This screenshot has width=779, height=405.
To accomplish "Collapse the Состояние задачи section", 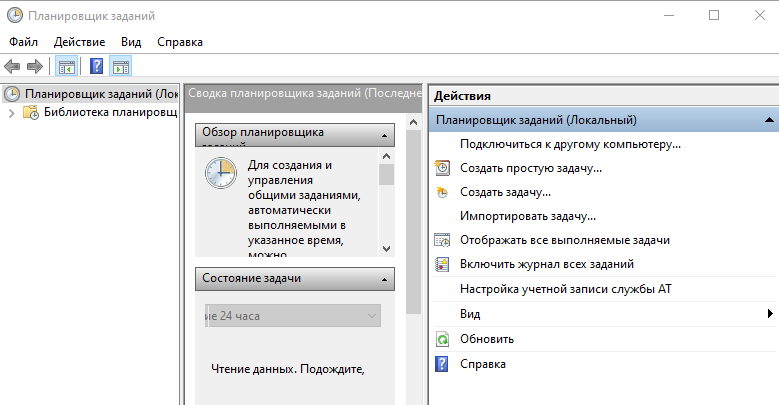I will point(385,279).
